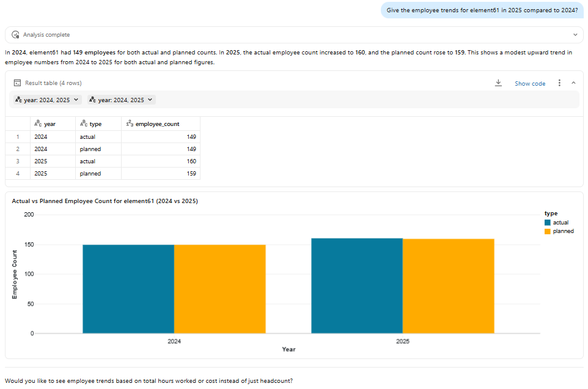
Task: Click the Show code link
Action: (x=529, y=83)
